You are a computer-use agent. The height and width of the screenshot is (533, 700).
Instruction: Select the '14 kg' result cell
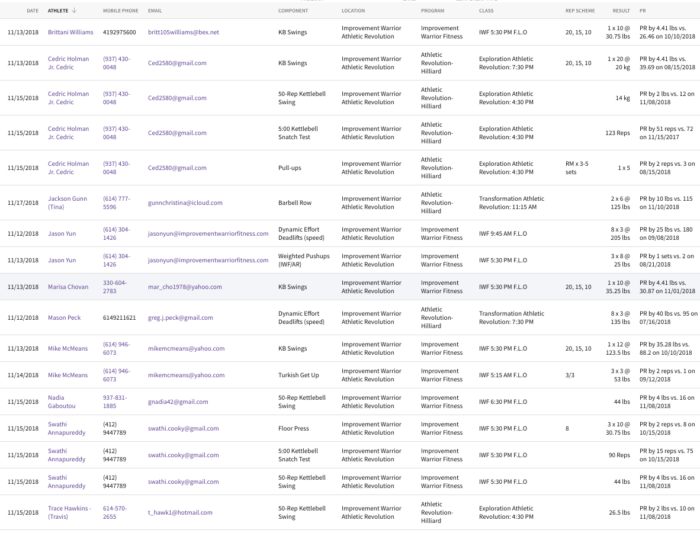(623, 98)
